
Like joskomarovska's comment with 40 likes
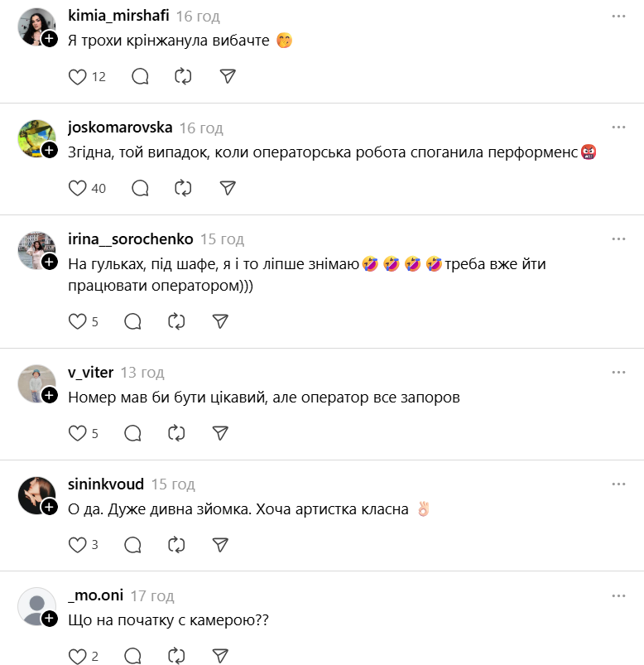(x=77, y=188)
